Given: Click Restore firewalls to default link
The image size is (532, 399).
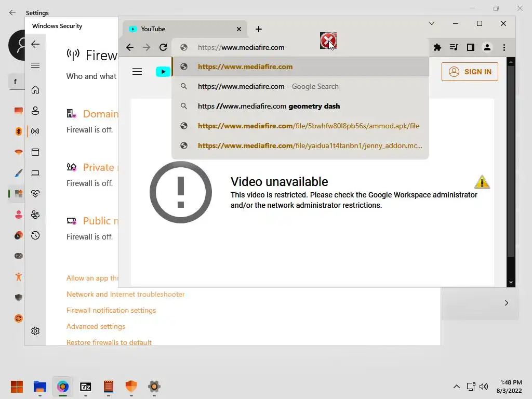Looking at the screenshot, I should tap(109, 342).
